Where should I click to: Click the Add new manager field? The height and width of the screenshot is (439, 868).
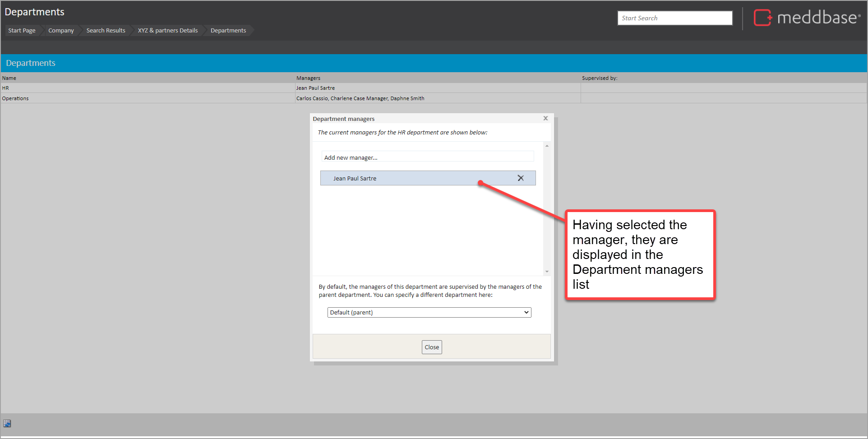427,157
